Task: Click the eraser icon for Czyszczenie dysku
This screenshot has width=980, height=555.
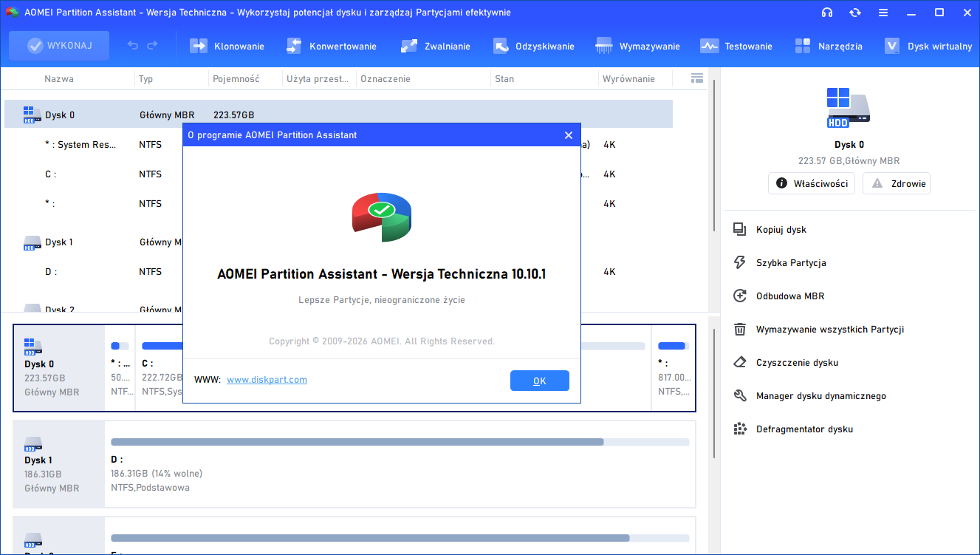Action: [x=740, y=363]
